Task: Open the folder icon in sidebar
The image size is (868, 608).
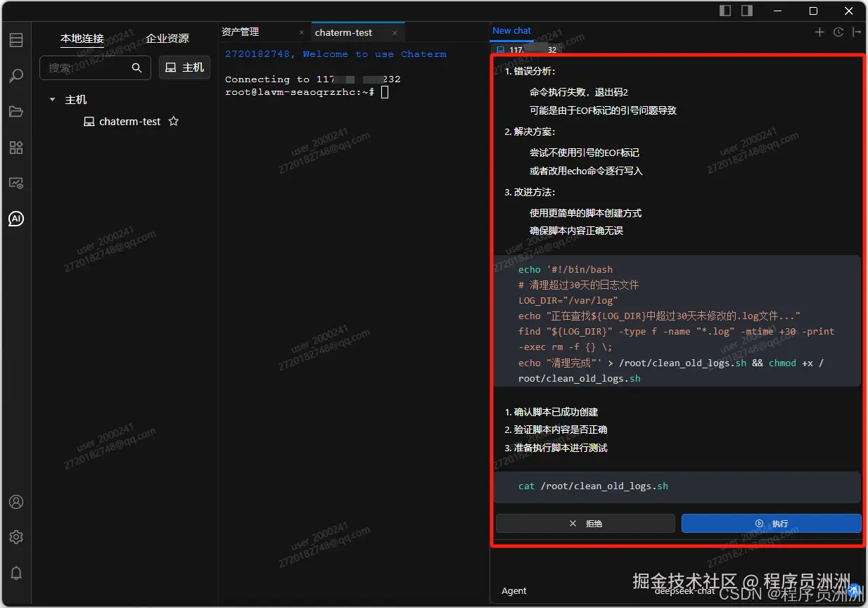Action: [16, 111]
